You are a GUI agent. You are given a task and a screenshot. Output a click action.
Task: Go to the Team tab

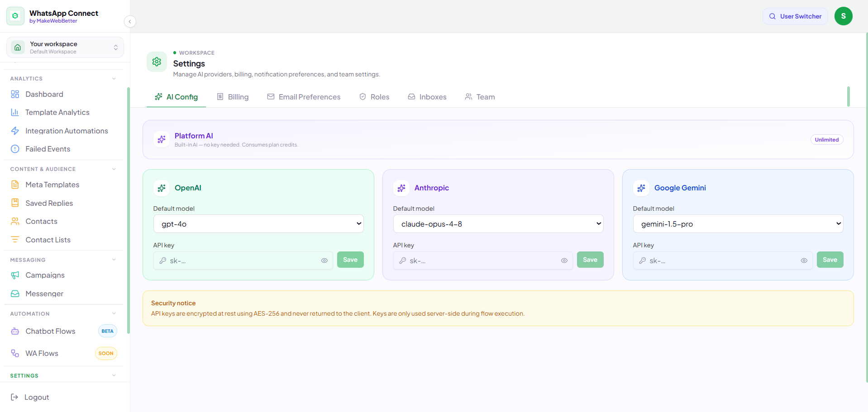point(480,97)
